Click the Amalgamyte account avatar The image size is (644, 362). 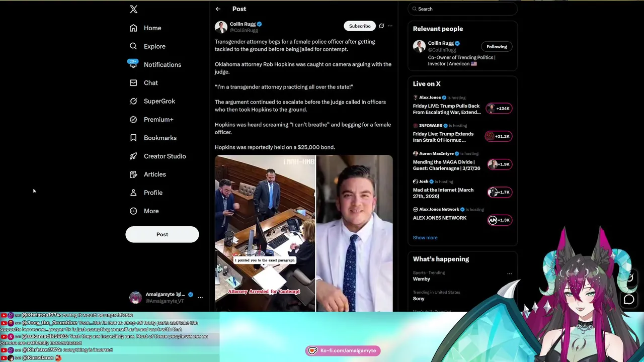(135, 298)
